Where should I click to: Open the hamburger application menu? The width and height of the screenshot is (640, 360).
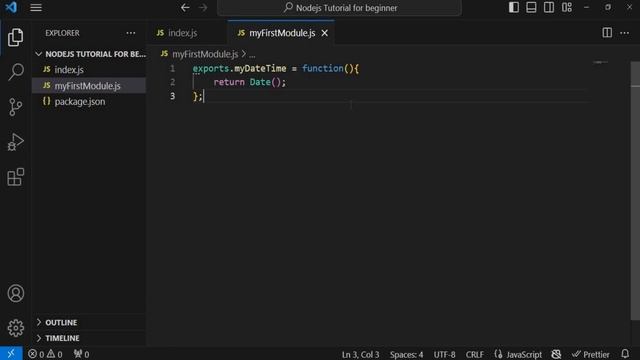pos(36,7)
